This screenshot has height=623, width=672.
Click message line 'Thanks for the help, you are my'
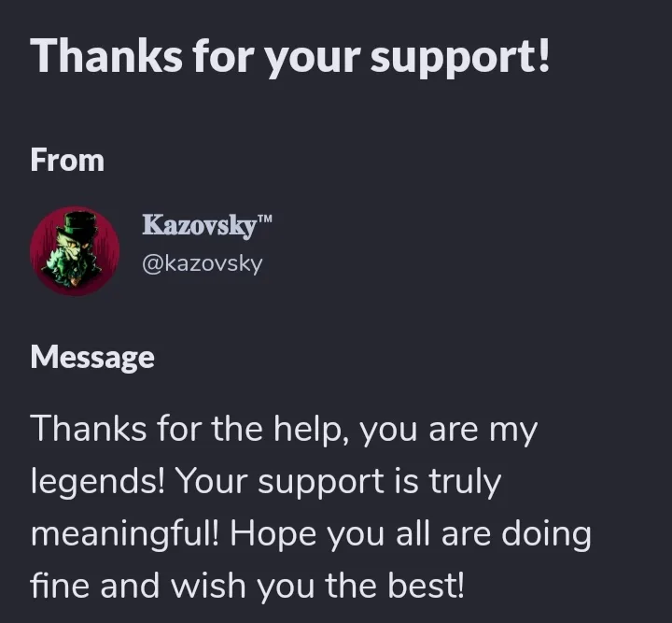click(284, 430)
